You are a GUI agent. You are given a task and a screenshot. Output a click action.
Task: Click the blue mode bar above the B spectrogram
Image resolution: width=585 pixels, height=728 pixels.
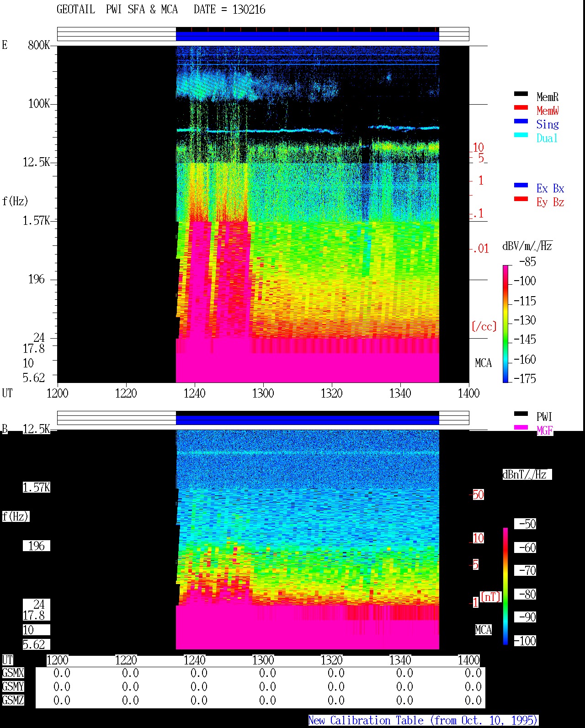(308, 420)
